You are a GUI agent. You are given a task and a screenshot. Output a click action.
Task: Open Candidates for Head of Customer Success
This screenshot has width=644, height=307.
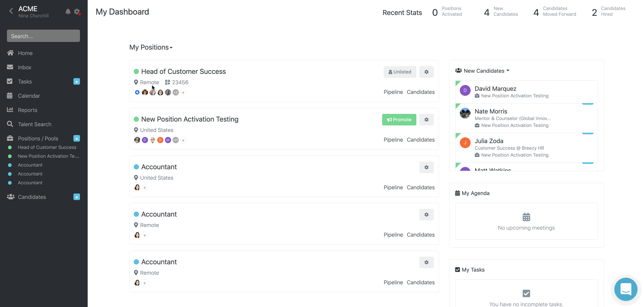421,92
